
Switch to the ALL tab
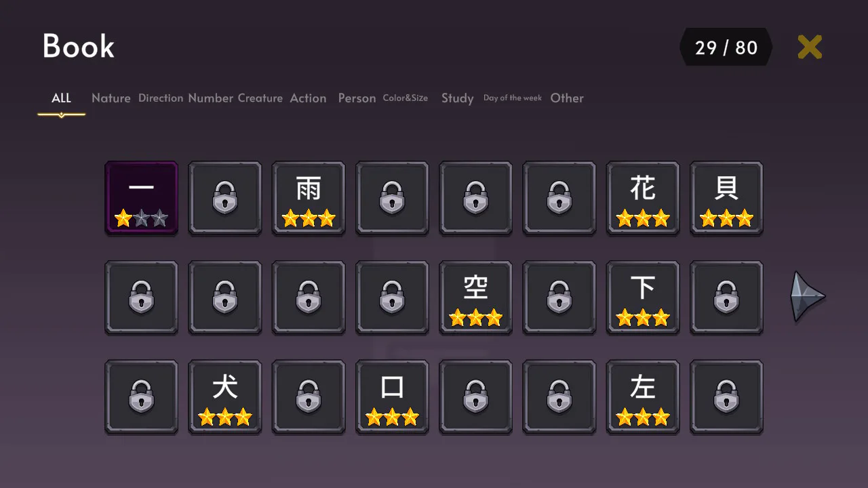61,98
